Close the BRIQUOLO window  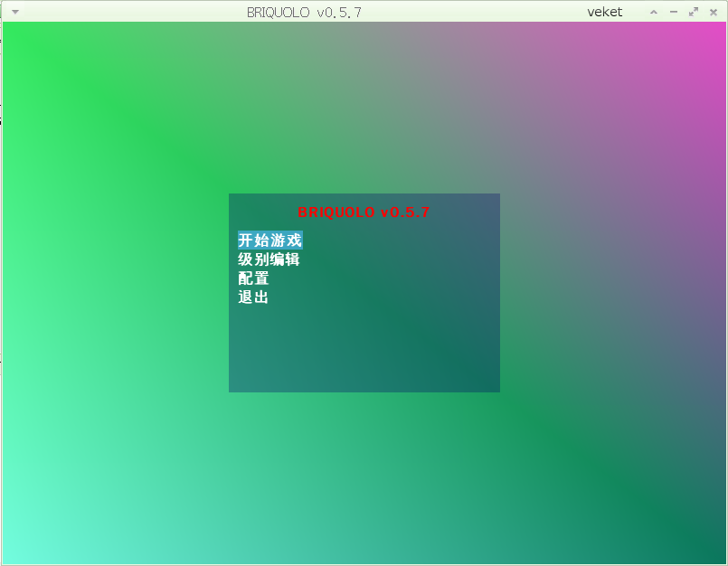[714, 12]
